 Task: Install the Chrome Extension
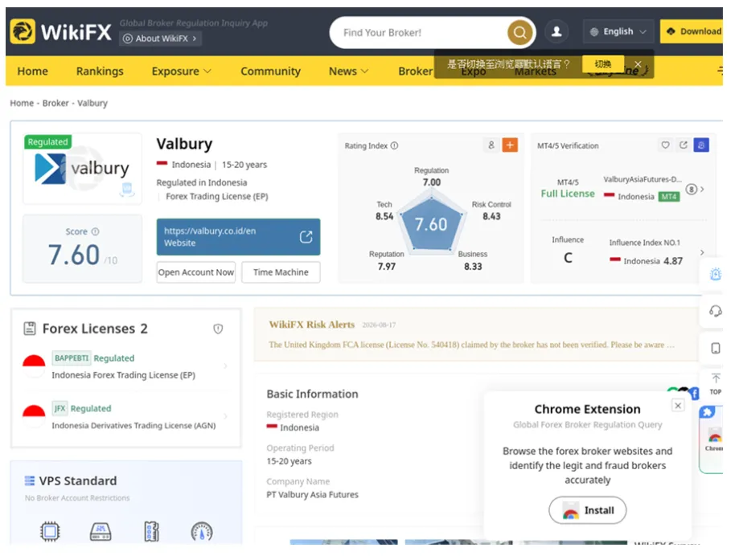tap(588, 510)
